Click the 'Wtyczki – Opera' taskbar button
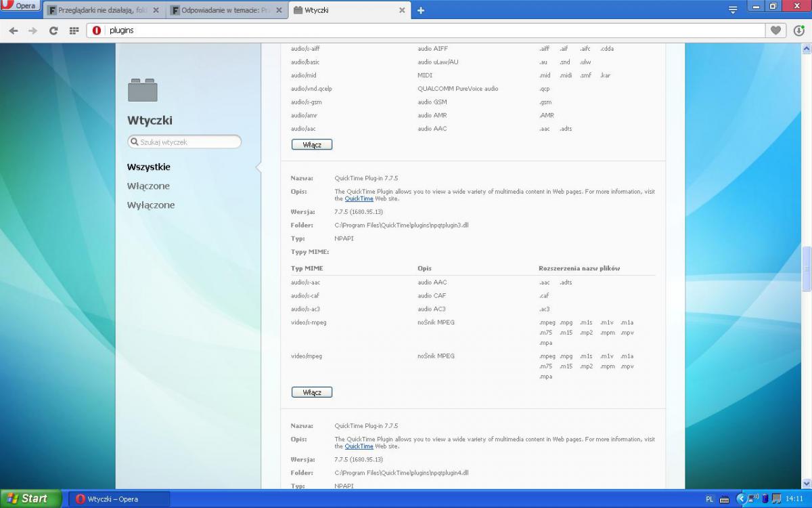Viewport: 812px width, 508px height. point(119,499)
